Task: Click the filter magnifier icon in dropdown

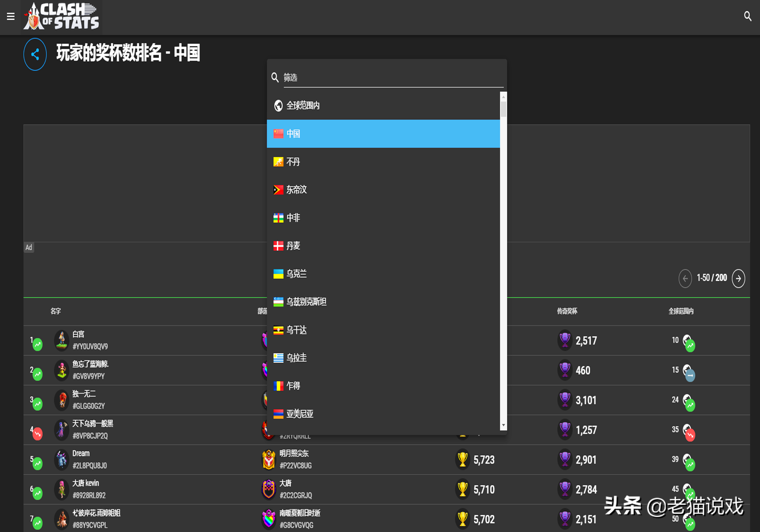Action: pos(275,78)
